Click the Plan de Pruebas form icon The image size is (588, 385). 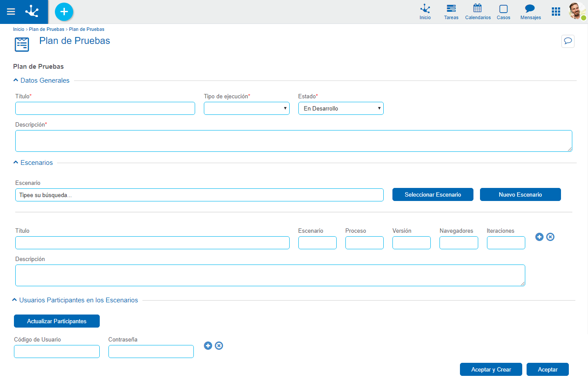(x=22, y=44)
